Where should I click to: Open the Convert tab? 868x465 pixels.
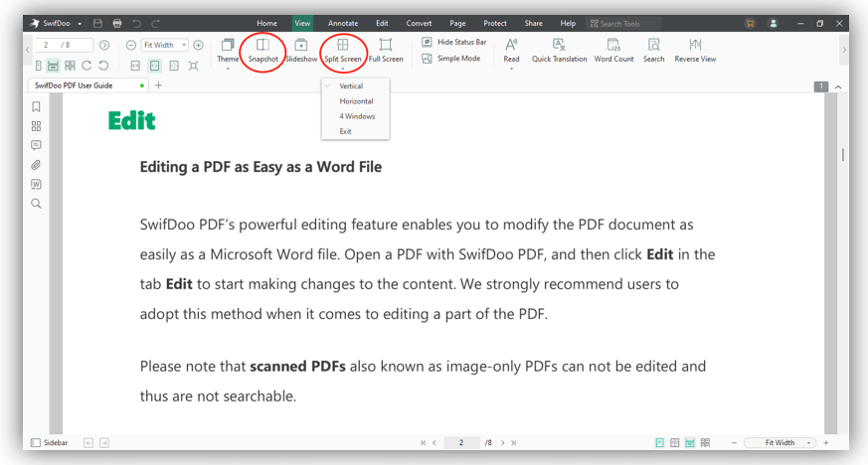coord(419,23)
